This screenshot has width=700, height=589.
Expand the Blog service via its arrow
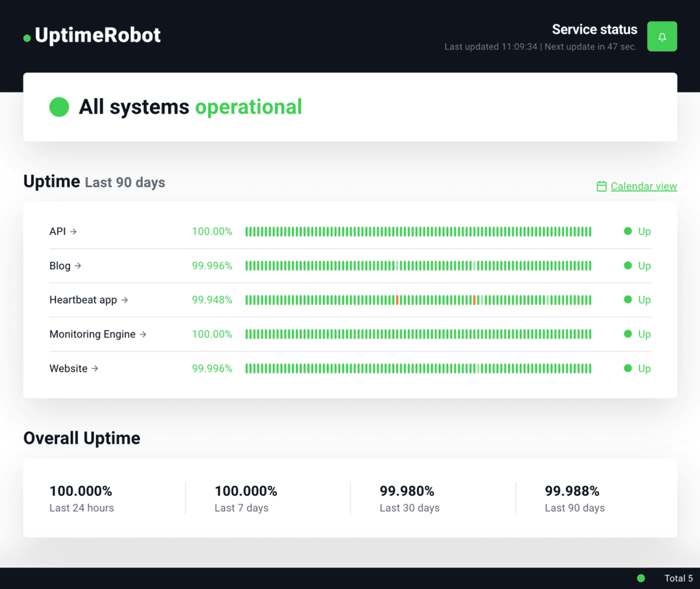[x=77, y=265]
